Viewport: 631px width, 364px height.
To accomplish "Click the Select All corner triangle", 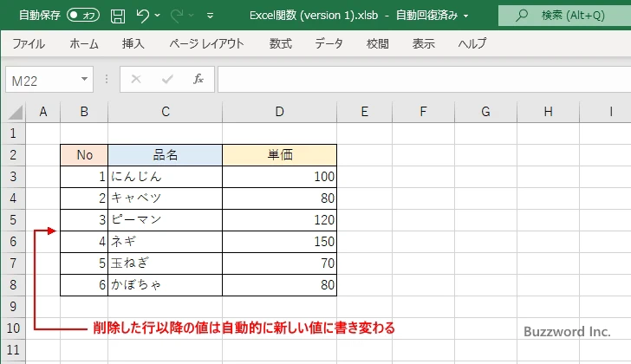I will pos(14,112).
